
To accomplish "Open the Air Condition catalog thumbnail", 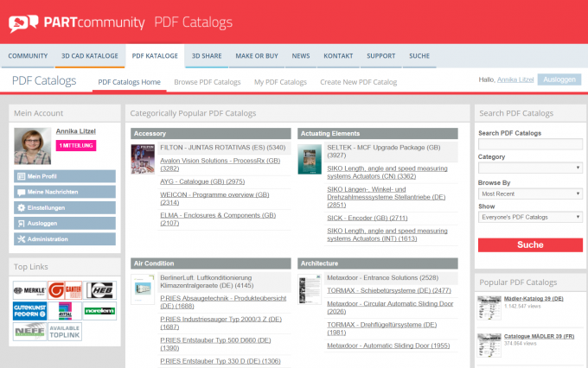I will [143, 289].
